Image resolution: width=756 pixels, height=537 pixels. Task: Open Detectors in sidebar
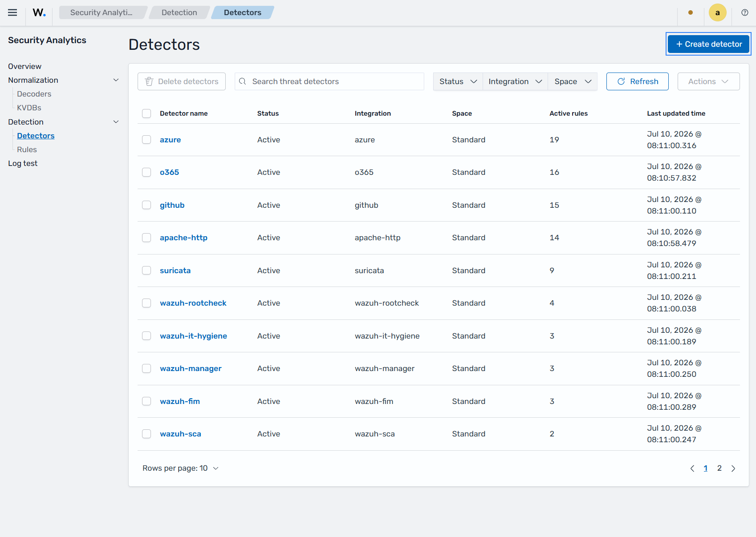(x=36, y=136)
